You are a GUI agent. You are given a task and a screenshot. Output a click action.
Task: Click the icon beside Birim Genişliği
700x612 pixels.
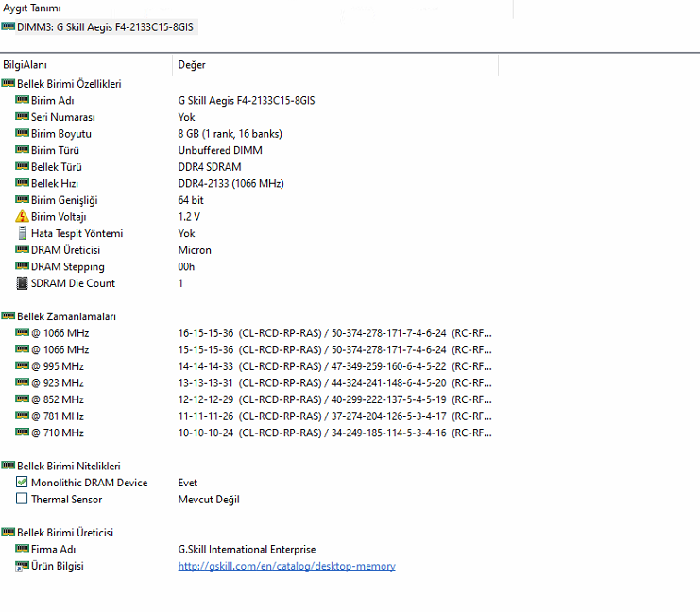click(22, 199)
